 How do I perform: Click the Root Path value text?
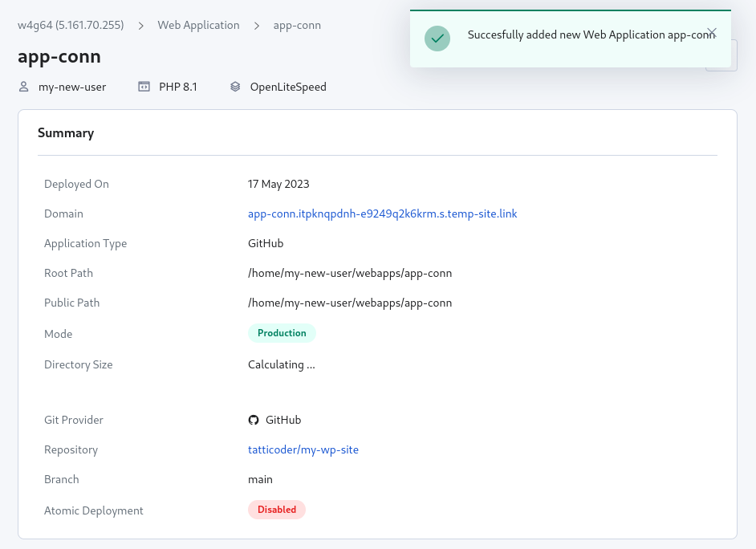tap(350, 273)
